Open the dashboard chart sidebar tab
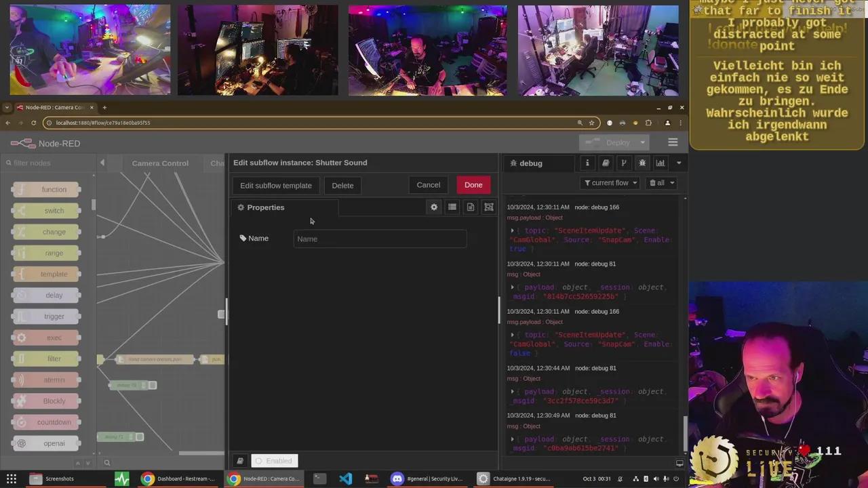The width and height of the screenshot is (868, 488). tap(660, 163)
